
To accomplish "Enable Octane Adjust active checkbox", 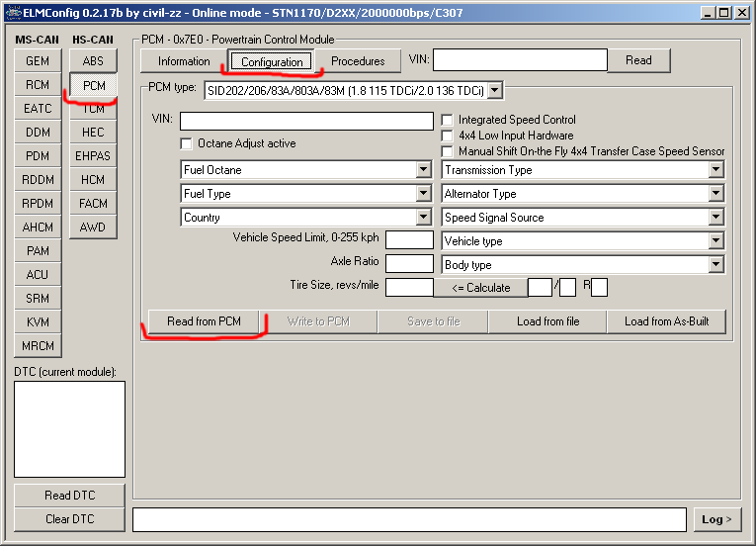I will point(186,143).
